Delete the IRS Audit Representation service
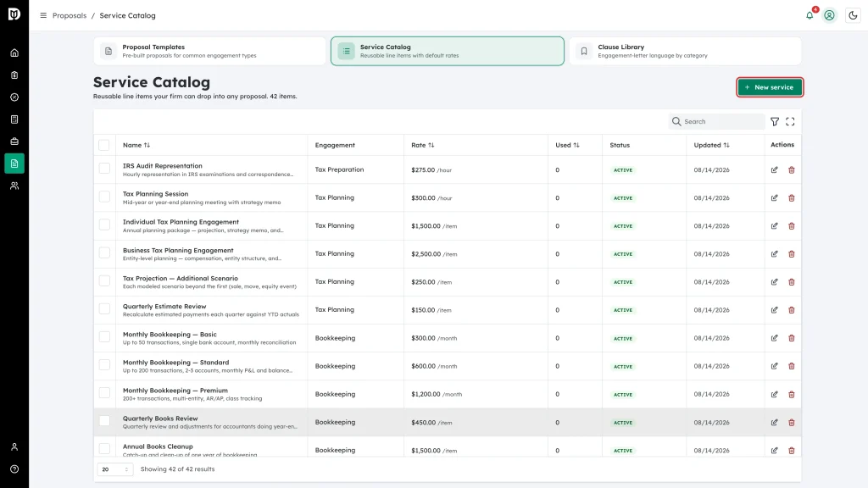The image size is (868, 488). 792,169
